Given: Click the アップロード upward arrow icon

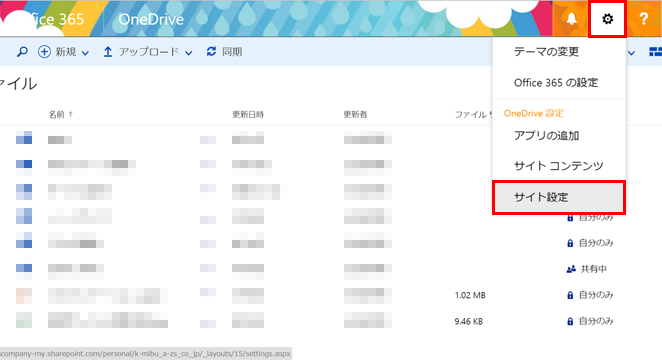Looking at the screenshot, I should tap(108, 52).
